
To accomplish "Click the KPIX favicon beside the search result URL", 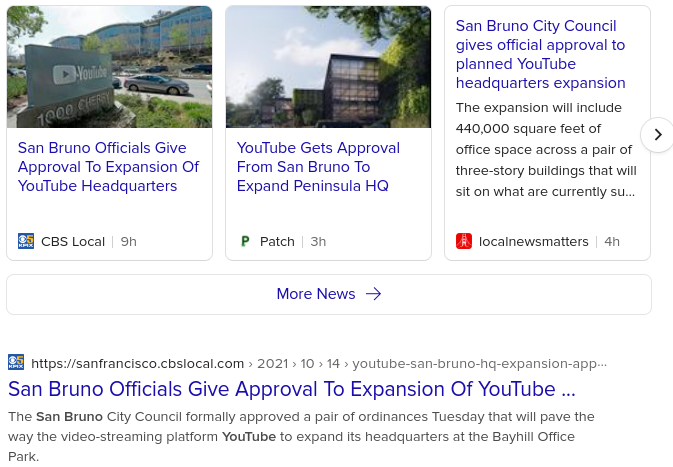I will 16,362.
